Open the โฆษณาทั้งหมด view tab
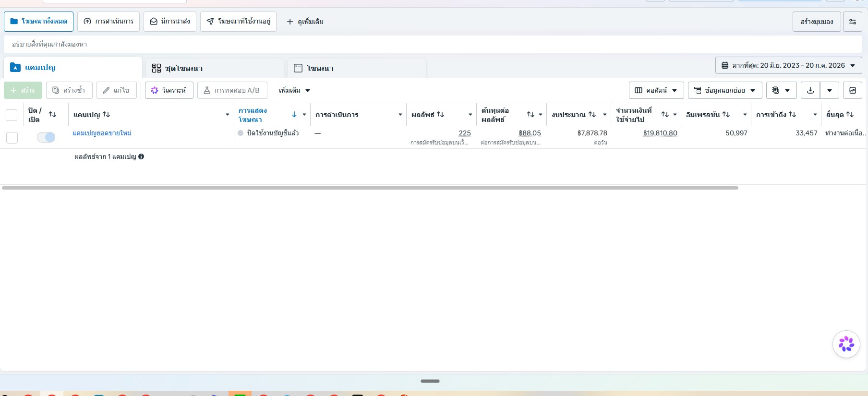This screenshot has width=868, height=396. coord(38,22)
